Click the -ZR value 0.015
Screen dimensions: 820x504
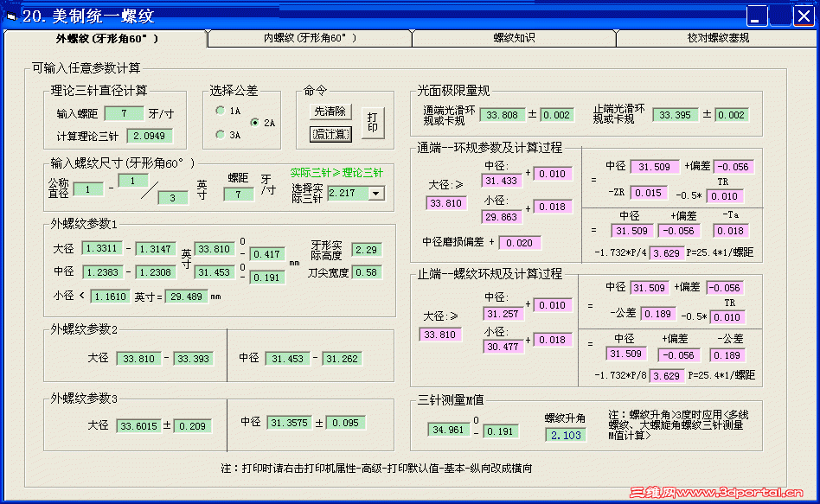649,193
